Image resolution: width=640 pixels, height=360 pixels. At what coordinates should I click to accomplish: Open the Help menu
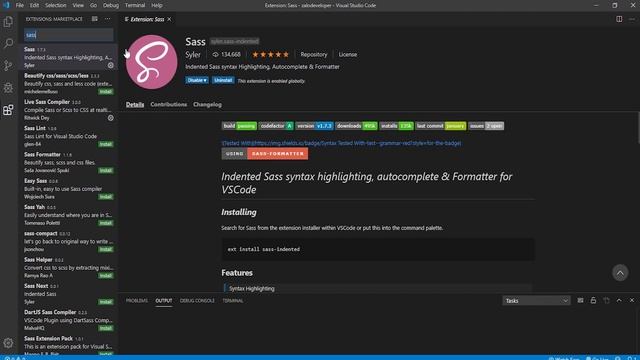pos(157,5)
